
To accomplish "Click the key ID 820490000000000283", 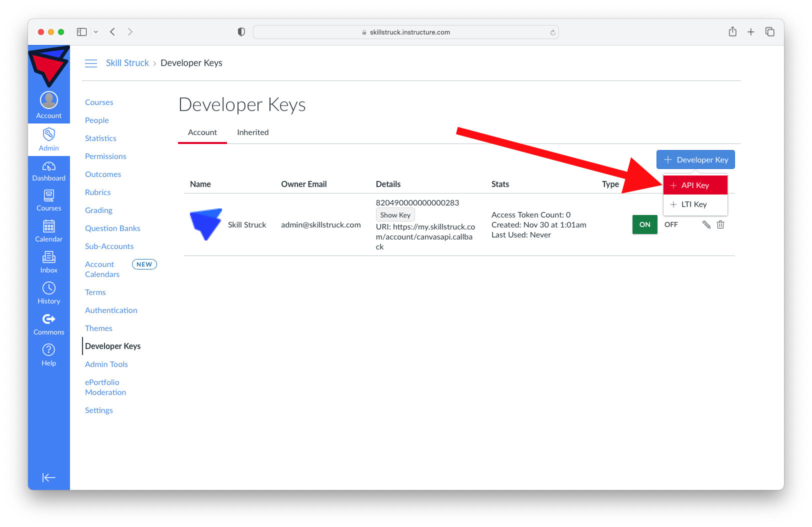I will 417,203.
